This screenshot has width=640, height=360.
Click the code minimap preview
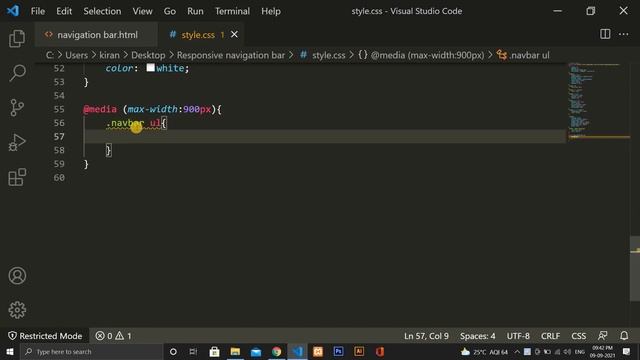[598, 100]
